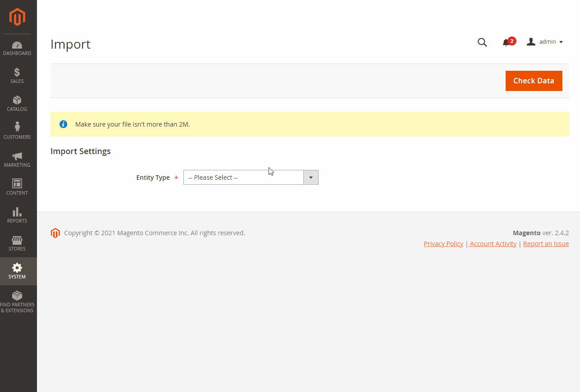Open Find Partners & Extensions
This screenshot has width=580, height=392.
click(x=17, y=302)
